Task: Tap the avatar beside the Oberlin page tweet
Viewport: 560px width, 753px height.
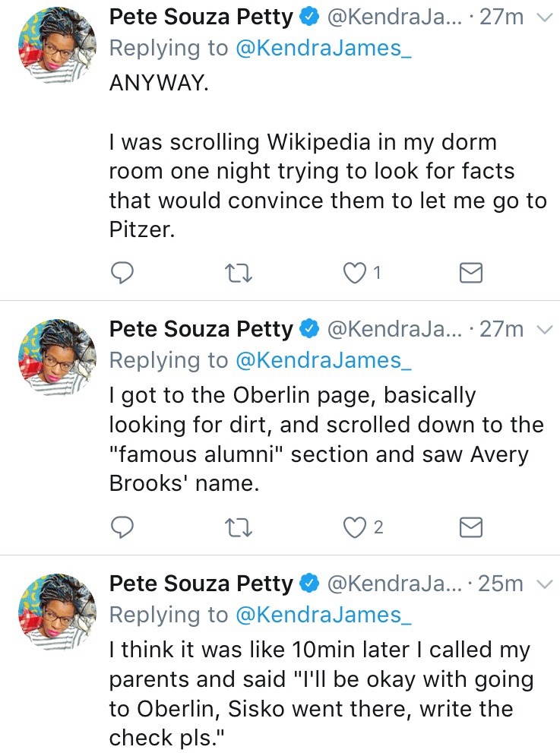Action: click(56, 357)
